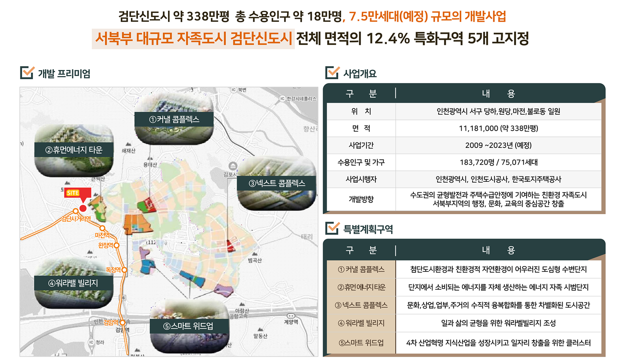
Task: Click the IC 청라 interchange icon
Action: tap(91, 342)
